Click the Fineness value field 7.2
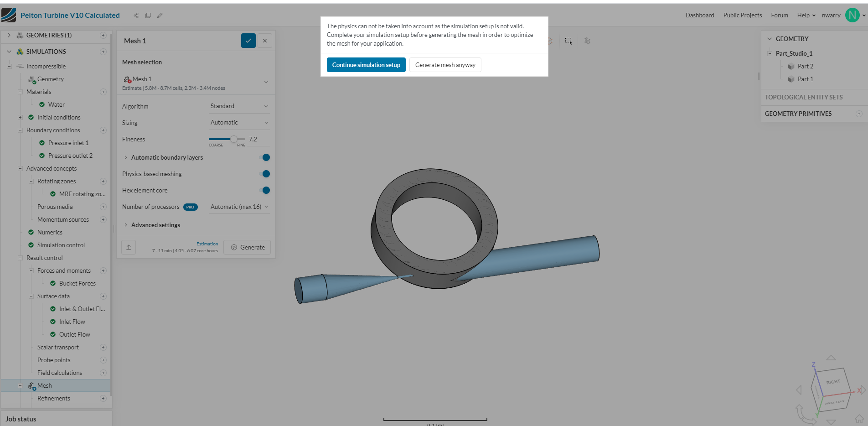 coord(258,139)
